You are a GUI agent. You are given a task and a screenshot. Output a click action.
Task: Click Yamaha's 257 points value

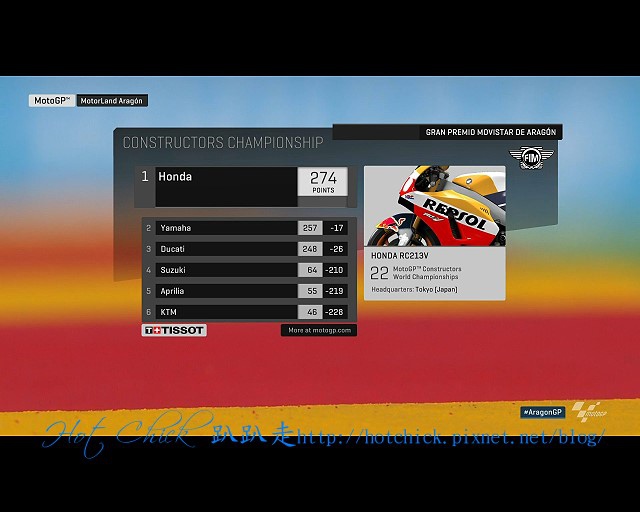click(310, 228)
